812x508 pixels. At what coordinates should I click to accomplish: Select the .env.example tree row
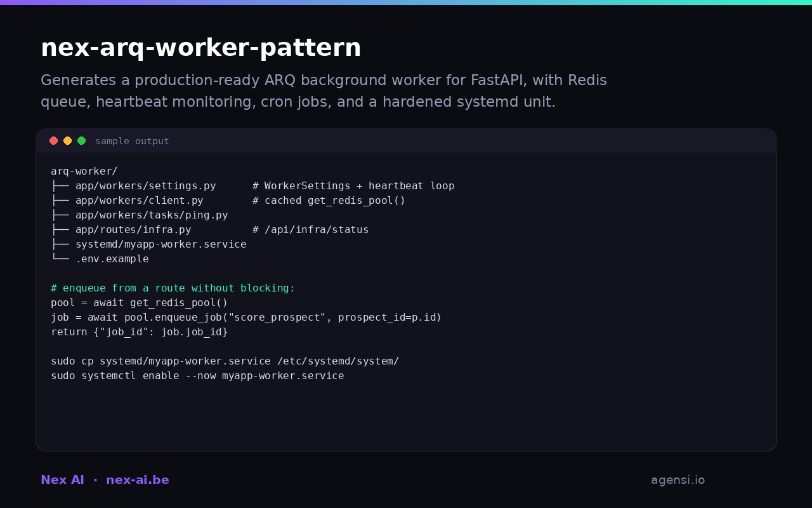[100, 259]
